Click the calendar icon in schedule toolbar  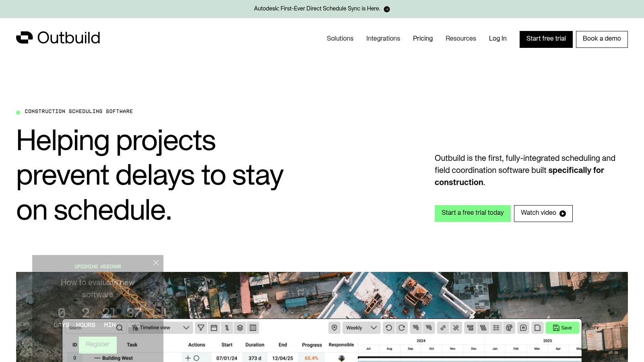coord(214,328)
